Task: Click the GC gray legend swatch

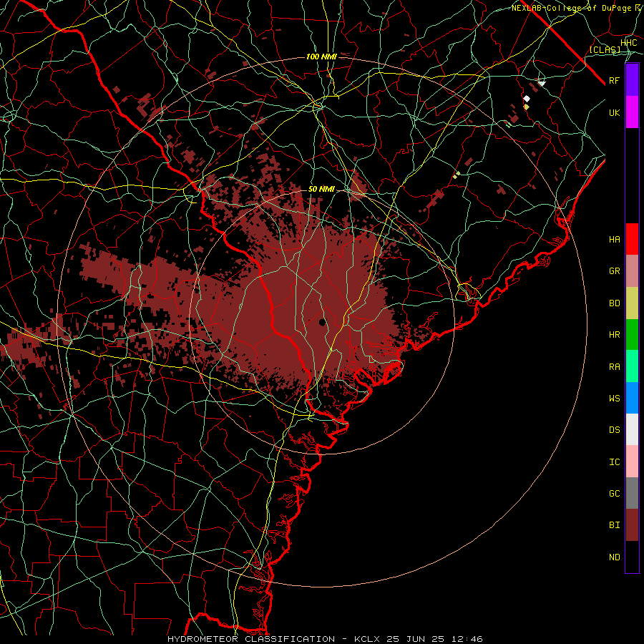Action: [632, 493]
